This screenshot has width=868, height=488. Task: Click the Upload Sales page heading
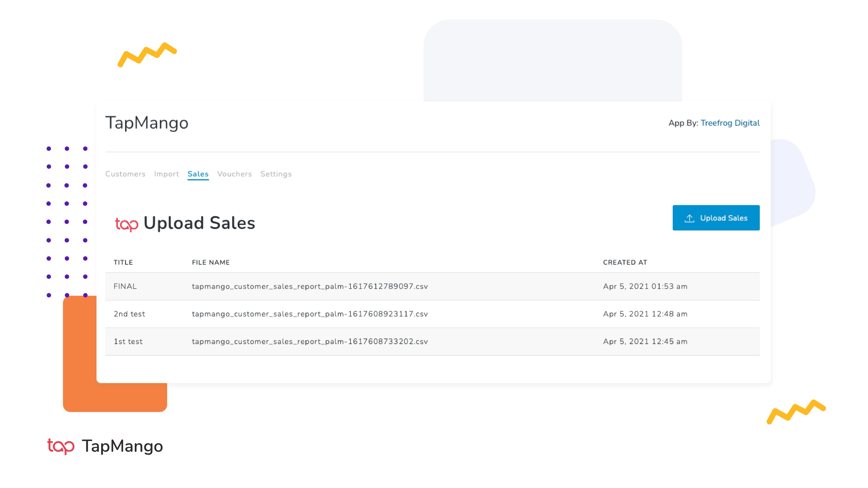[x=199, y=223]
